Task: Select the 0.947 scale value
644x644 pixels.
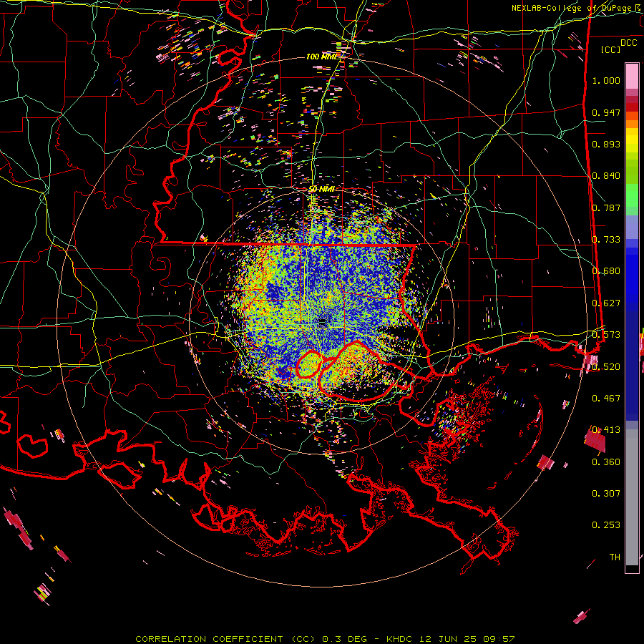Action: [606, 112]
